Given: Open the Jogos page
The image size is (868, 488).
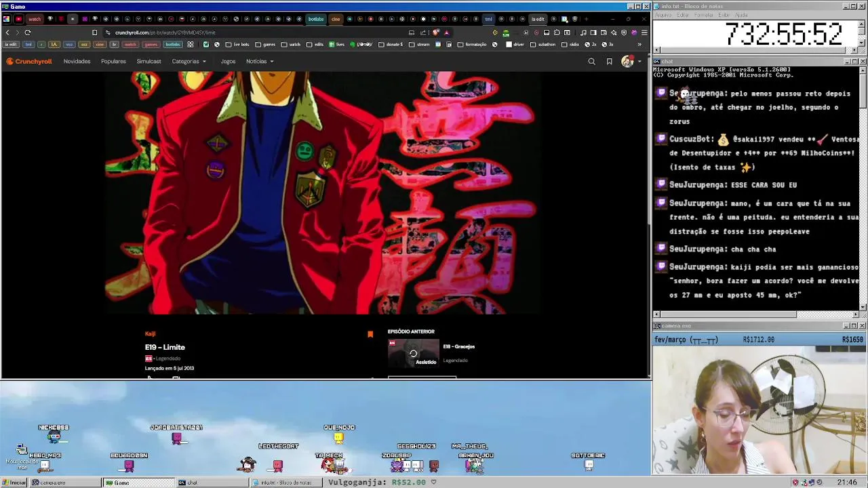Looking at the screenshot, I should [x=228, y=62].
